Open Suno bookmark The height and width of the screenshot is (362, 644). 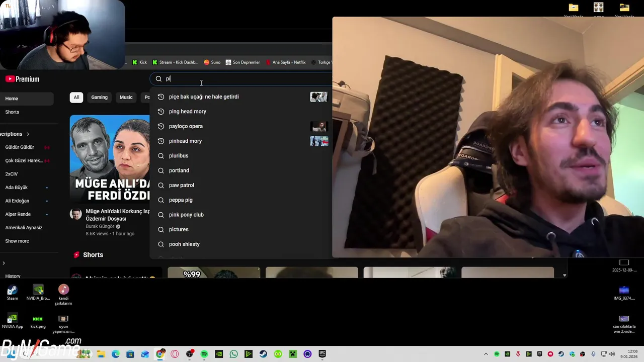212,62
